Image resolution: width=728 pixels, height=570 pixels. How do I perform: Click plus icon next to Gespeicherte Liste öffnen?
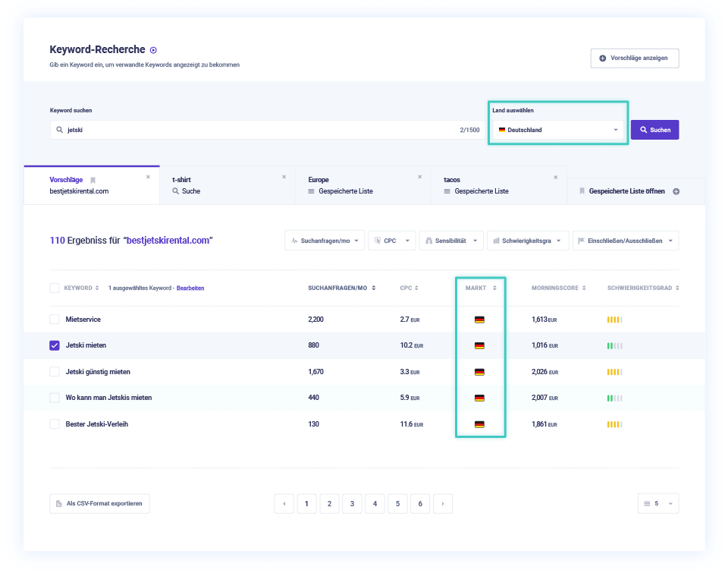676,191
